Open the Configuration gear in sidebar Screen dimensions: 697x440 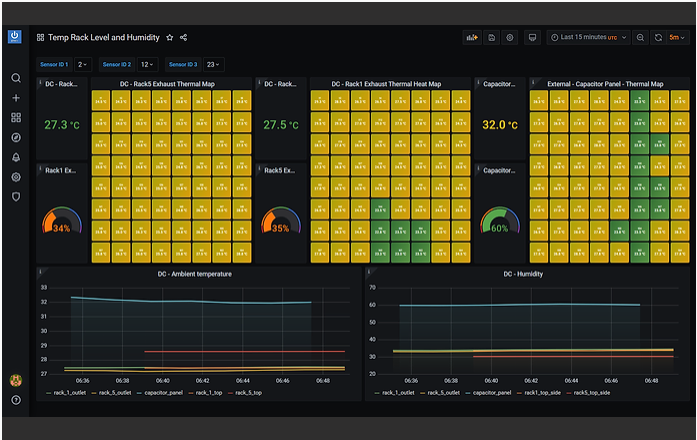[x=16, y=177]
